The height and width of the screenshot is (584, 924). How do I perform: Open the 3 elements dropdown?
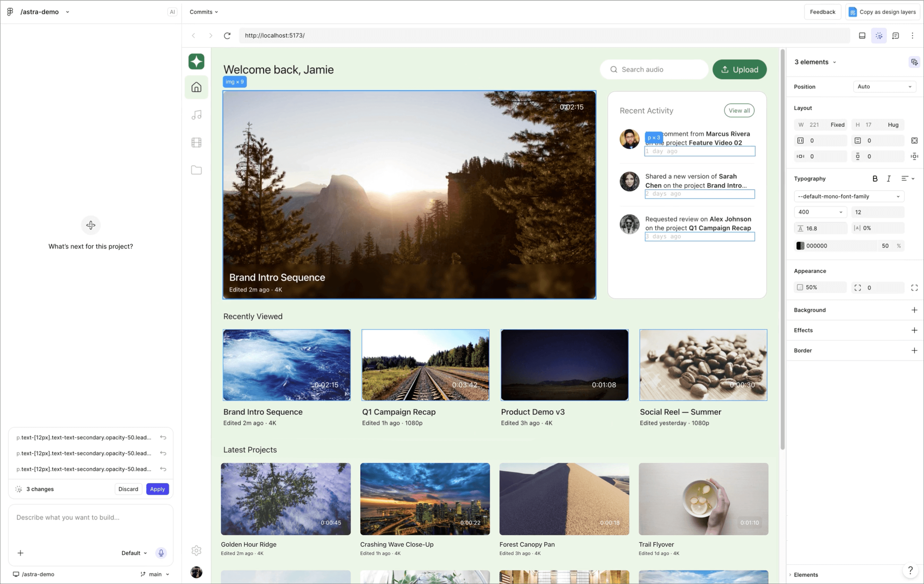point(815,62)
